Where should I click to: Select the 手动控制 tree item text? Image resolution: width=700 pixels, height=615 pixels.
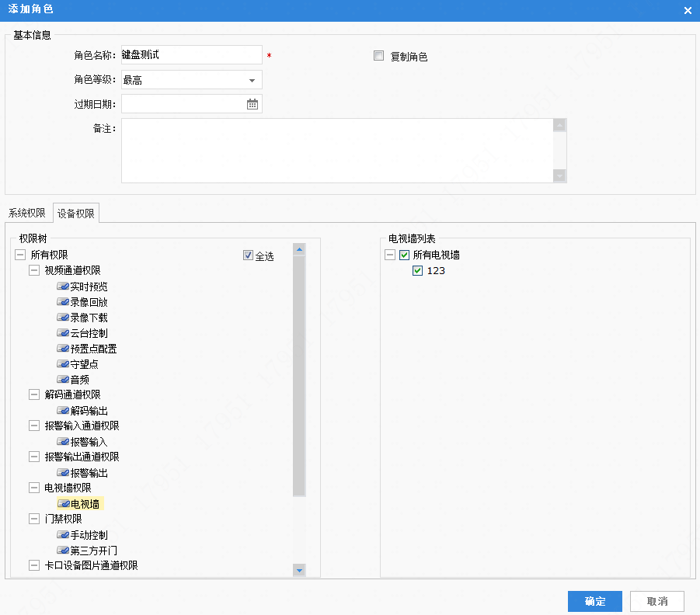89,535
